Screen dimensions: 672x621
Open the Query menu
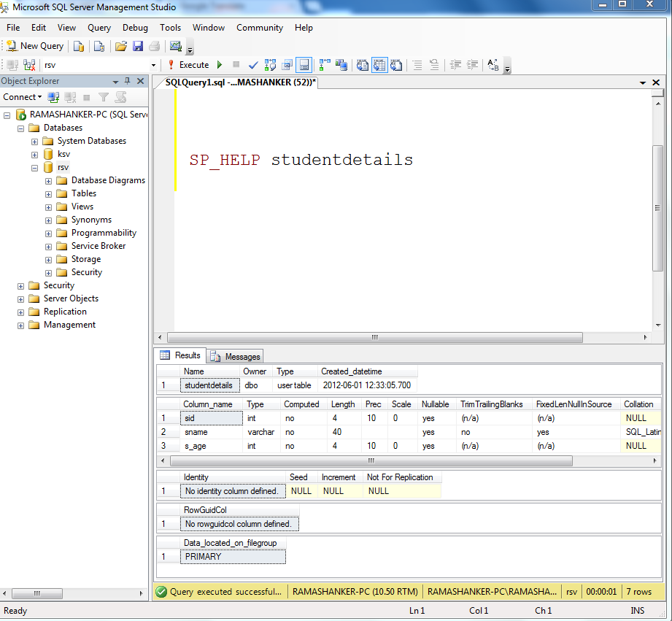pos(99,28)
